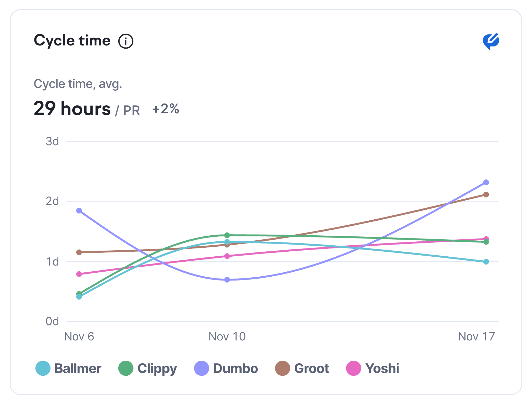The height and width of the screenshot is (404, 532).
Task: Toggle the Clippy legend entry
Action: pos(157,368)
